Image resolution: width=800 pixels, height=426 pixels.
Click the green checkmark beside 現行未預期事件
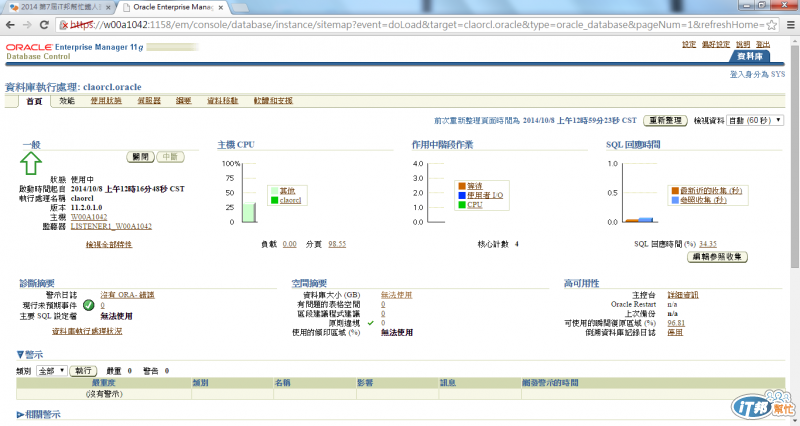click(x=89, y=305)
